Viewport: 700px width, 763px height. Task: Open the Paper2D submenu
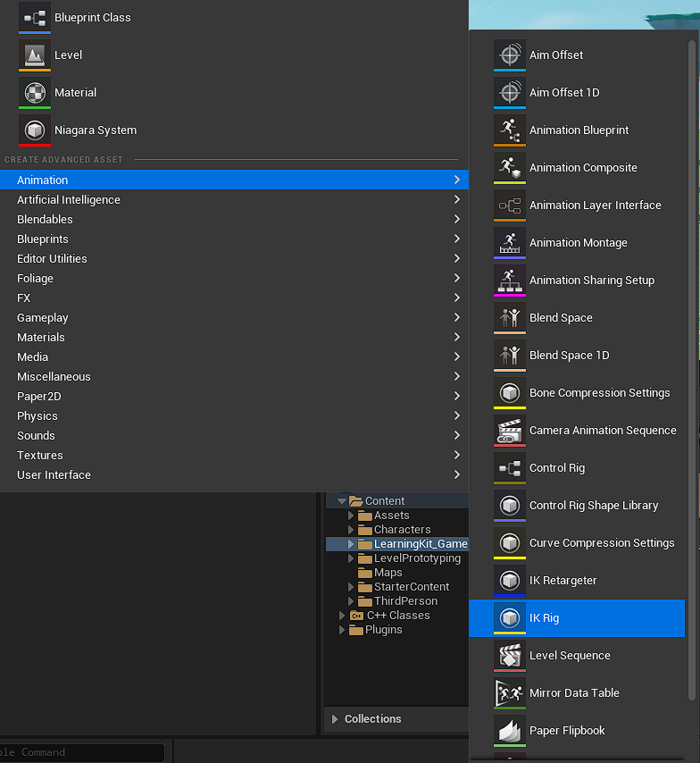pos(234,396)
